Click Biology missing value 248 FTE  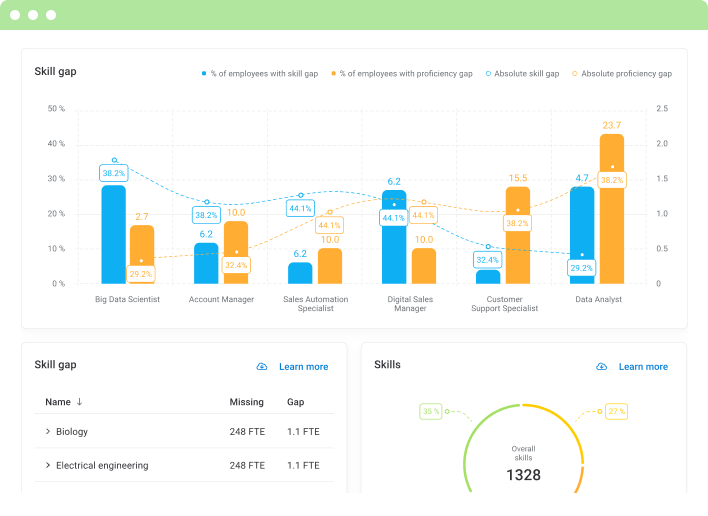click(247, 432)
